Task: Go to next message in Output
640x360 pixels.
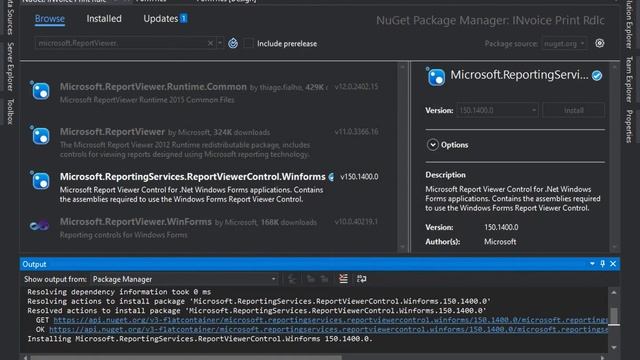Action: click(324, 279)
